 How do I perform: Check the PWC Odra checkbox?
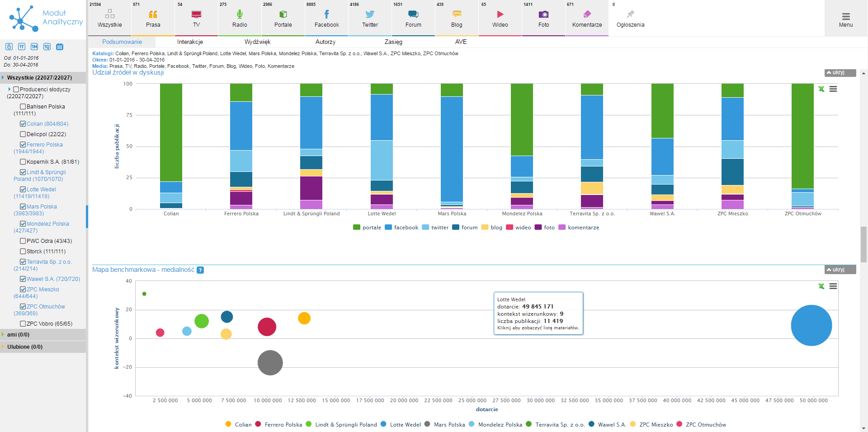tap(23, 241)
